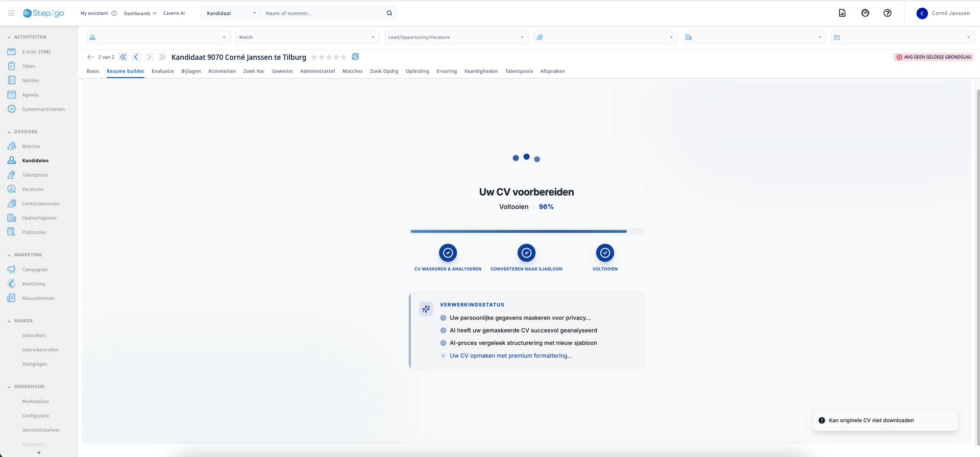Viewport: 980px width, 457px height.
Task: Open the help question mark icon
Action: point(888,13)
